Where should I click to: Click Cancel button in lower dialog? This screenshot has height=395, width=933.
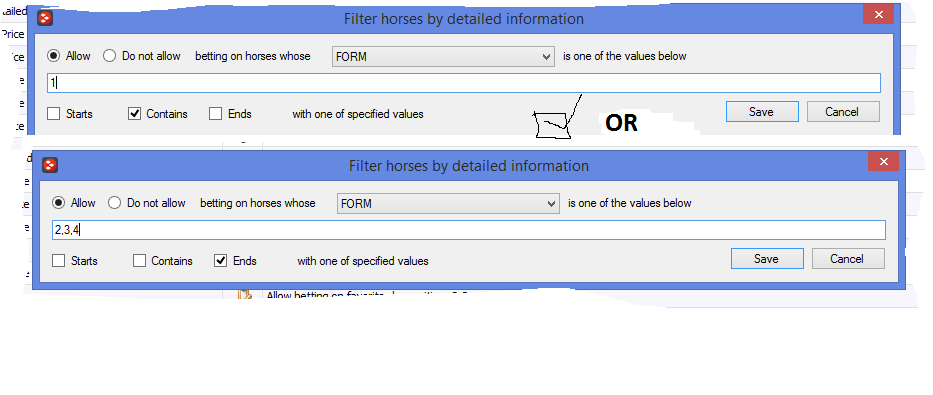click(848, 259)
